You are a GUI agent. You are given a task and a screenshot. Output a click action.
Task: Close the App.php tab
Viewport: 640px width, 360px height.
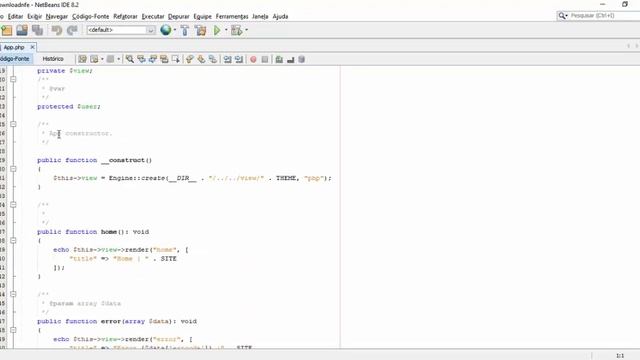point(32,47)
